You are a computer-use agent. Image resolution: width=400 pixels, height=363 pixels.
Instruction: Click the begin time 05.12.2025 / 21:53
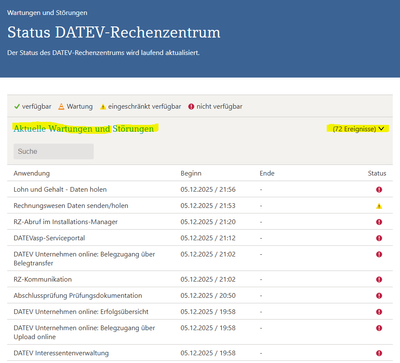[x=208, y=206]
